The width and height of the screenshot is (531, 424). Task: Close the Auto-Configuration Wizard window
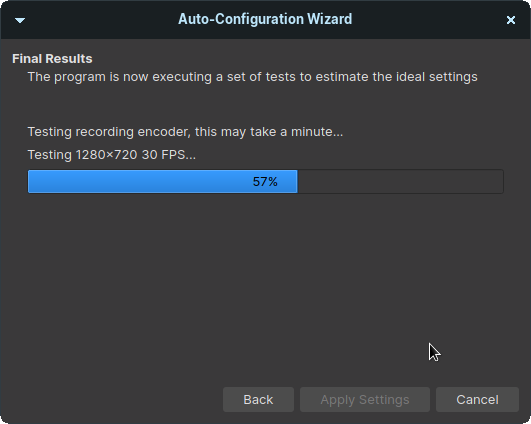click(x=511, y=20)
